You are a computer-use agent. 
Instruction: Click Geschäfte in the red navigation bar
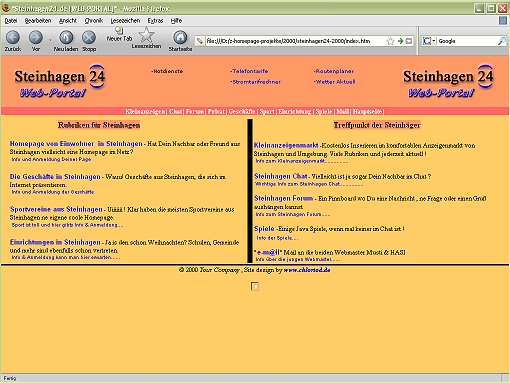(x=242, y=111)
